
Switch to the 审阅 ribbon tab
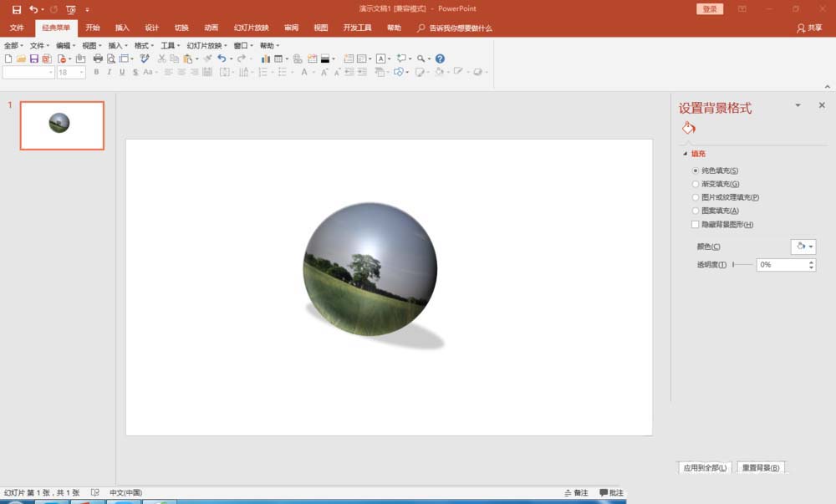click(x=291, y=28)
